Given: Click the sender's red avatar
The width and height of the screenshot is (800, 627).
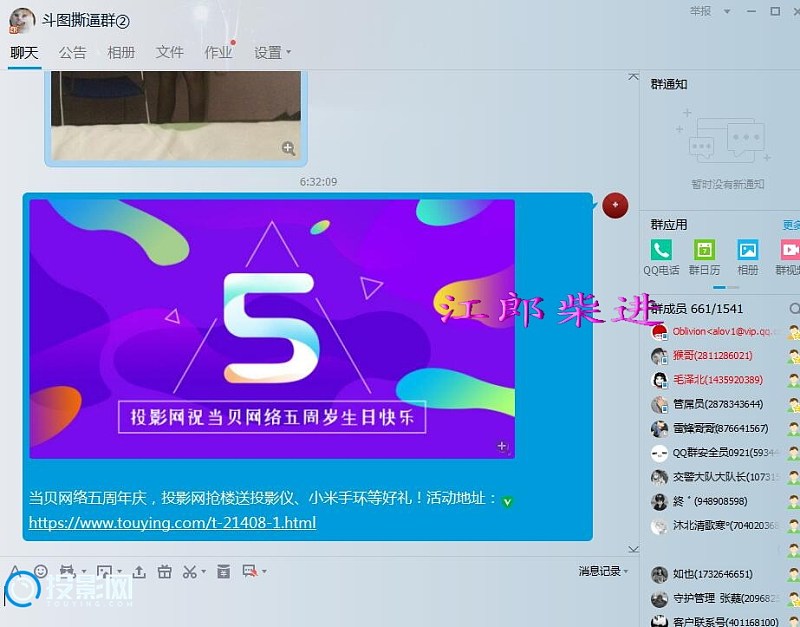Looking at the screenshot, I should (615, 205).
